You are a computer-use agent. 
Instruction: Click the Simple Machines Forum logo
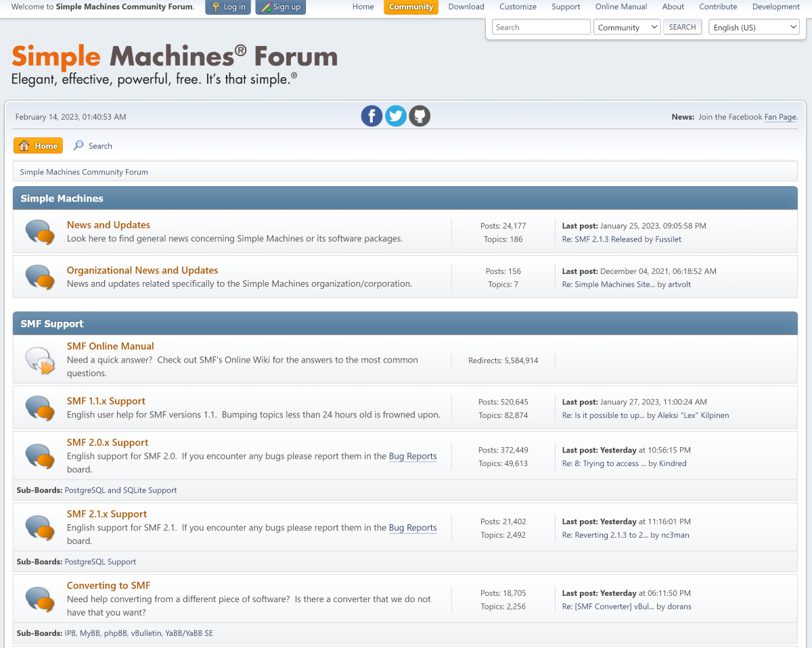(x=175, y=65)
